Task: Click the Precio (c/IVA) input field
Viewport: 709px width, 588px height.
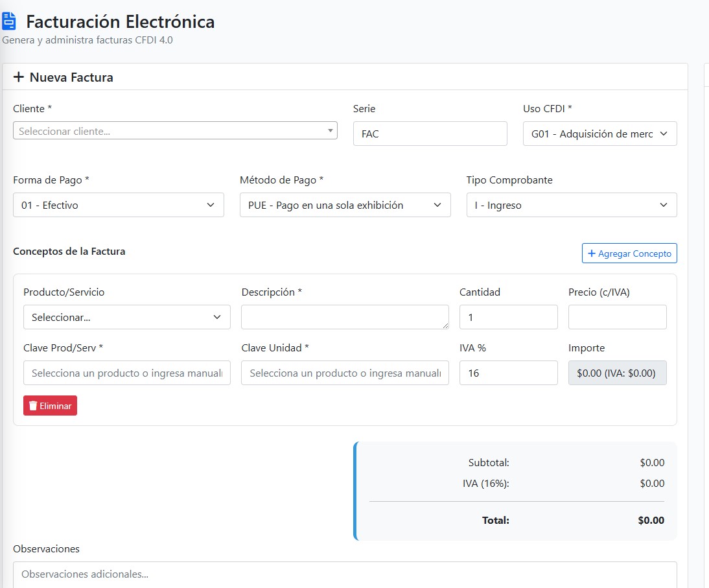Action: point(617,317)
